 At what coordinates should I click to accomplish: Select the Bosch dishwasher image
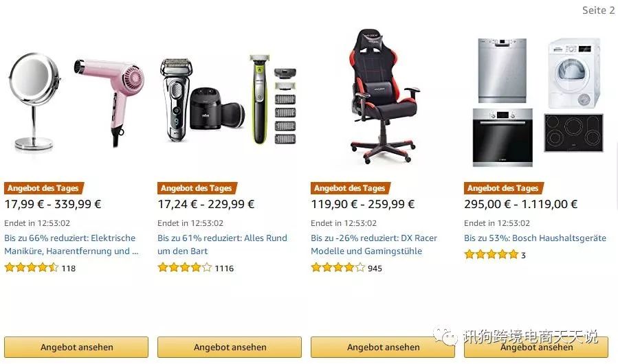coord(502,71)
